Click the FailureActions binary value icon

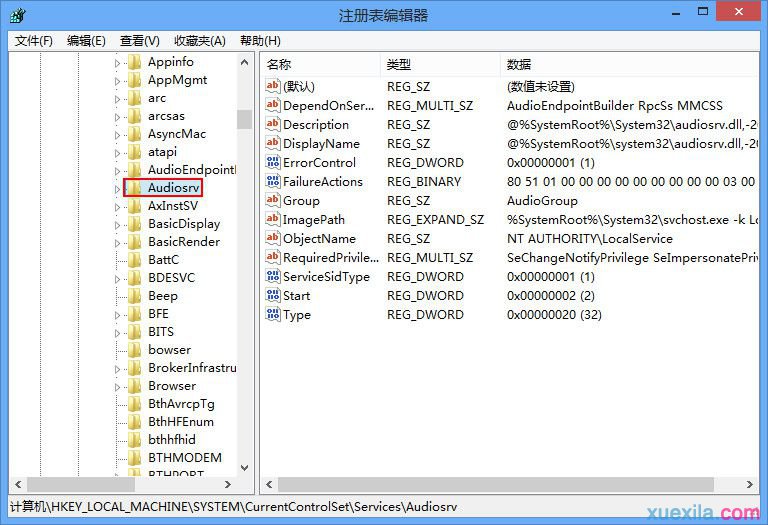[272, 181]
